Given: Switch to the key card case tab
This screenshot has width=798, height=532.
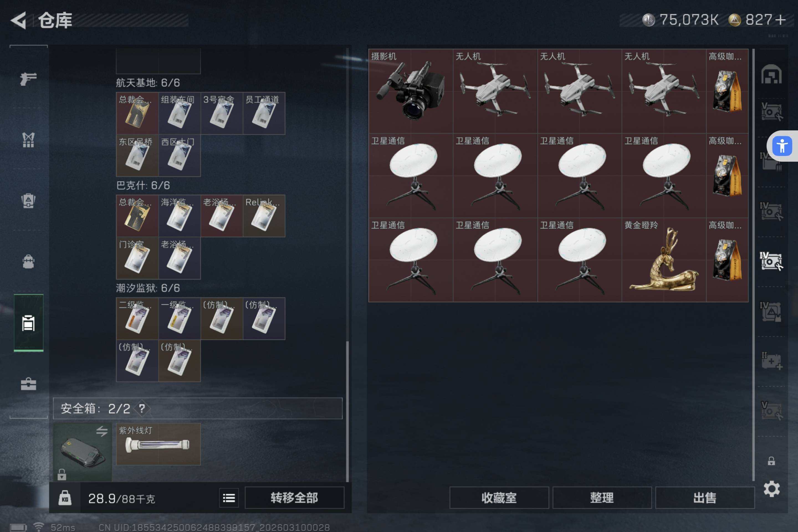Looking at the screenshot, I should tap(29, 323).
